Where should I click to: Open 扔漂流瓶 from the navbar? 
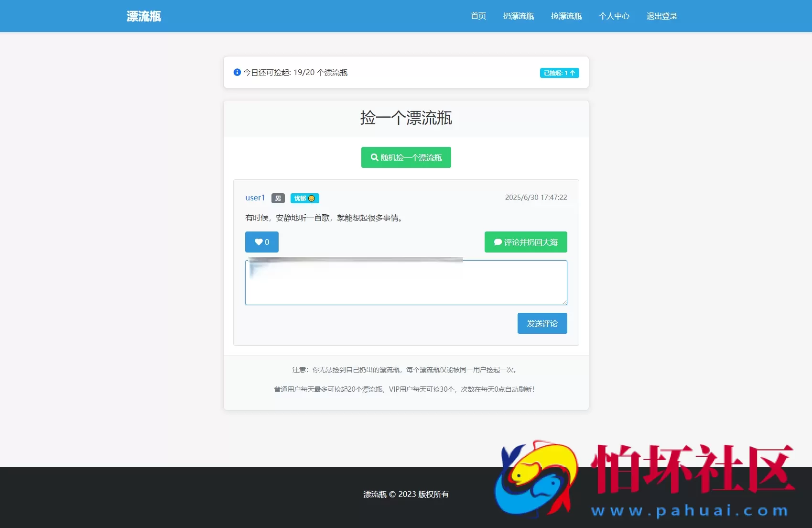519,16
